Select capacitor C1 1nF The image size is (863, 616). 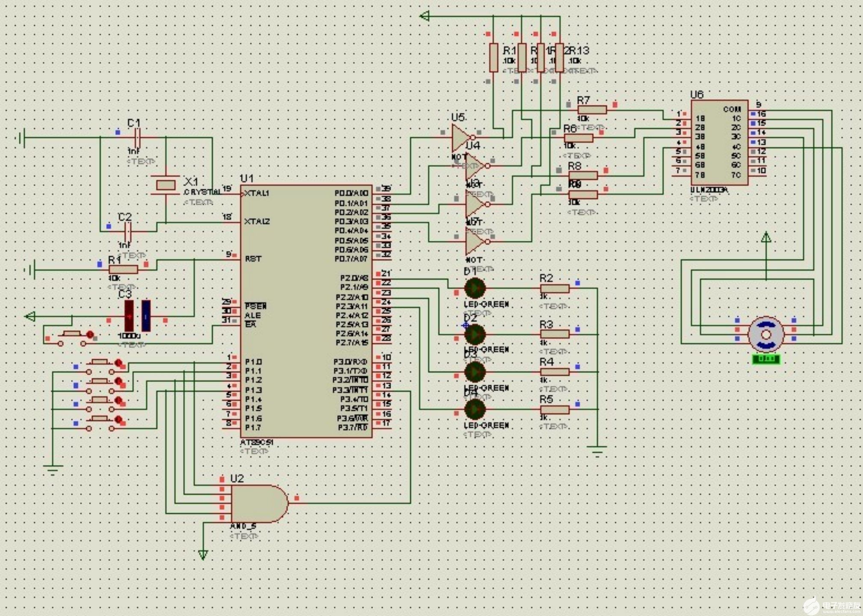[137, 138]
